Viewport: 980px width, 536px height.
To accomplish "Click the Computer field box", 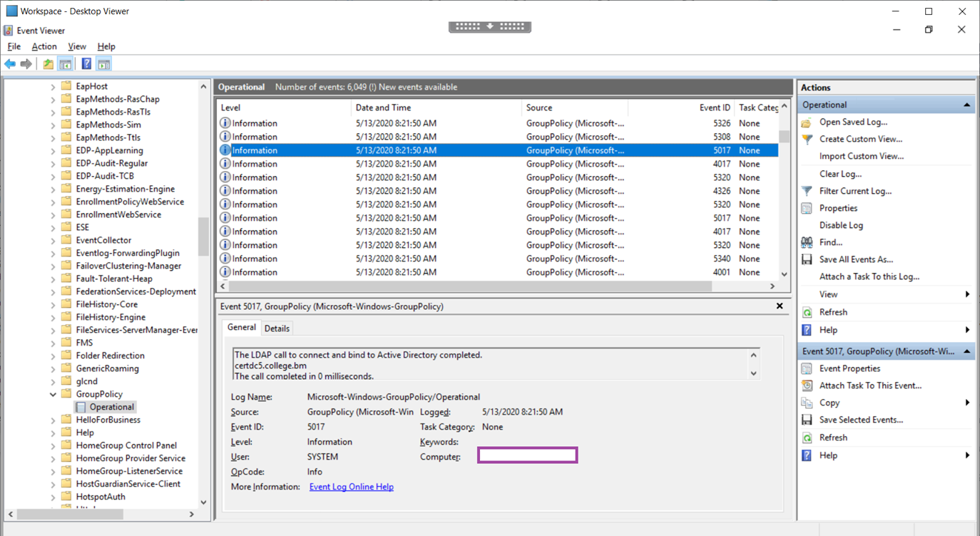I will [527, 455].
